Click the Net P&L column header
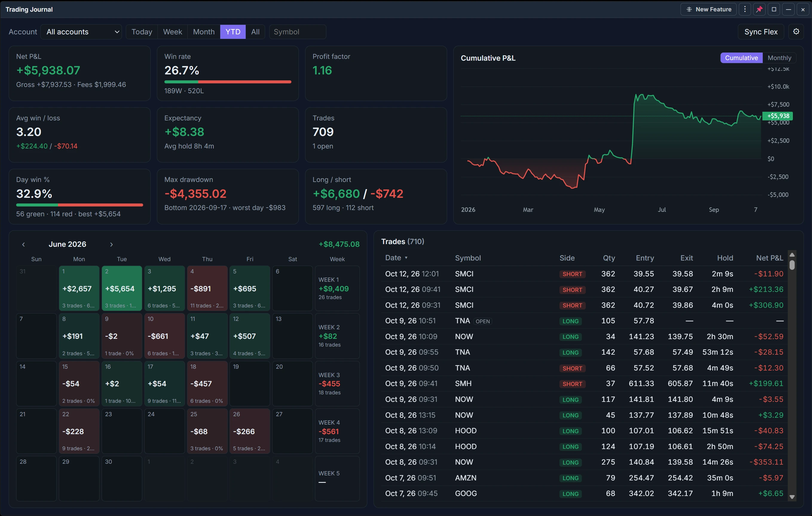Image resolution: width=812 pixels, height=516 pixels. pyautogui.click(x=770, y=258)
